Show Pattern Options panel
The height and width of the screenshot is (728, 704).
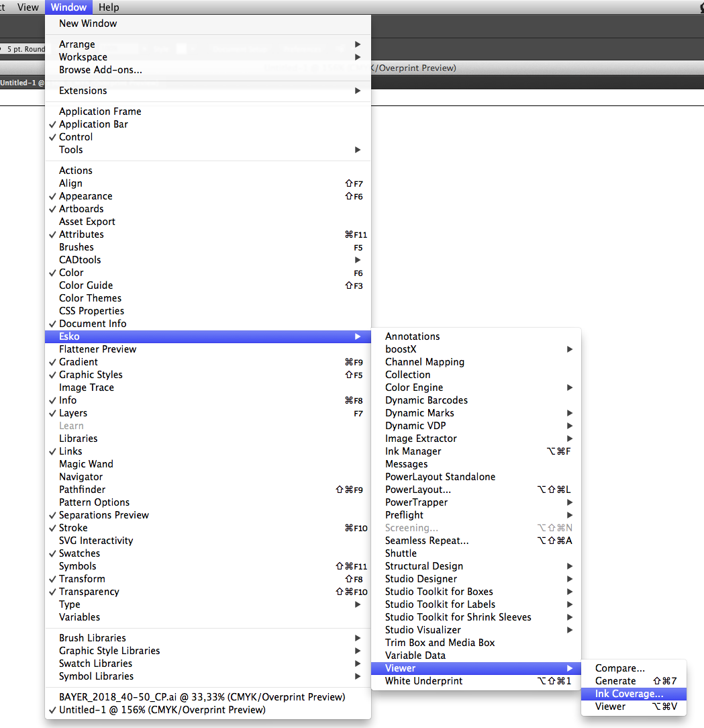208,502
